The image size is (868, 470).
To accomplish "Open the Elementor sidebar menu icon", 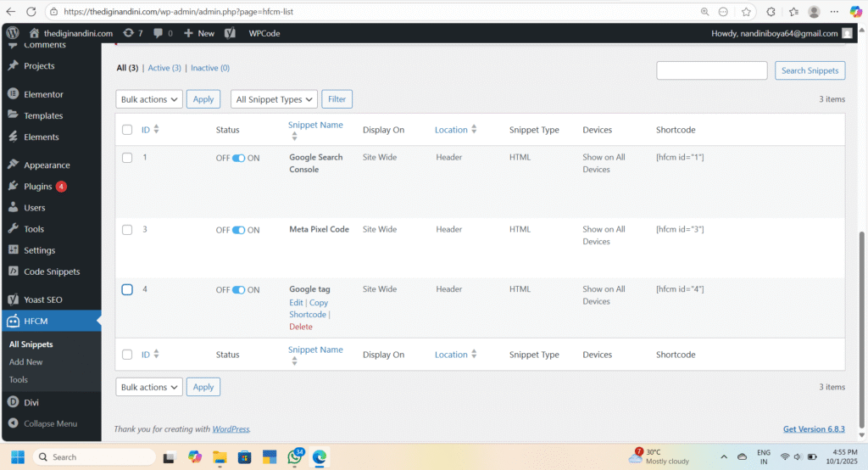I will click(x=13, y=94).
